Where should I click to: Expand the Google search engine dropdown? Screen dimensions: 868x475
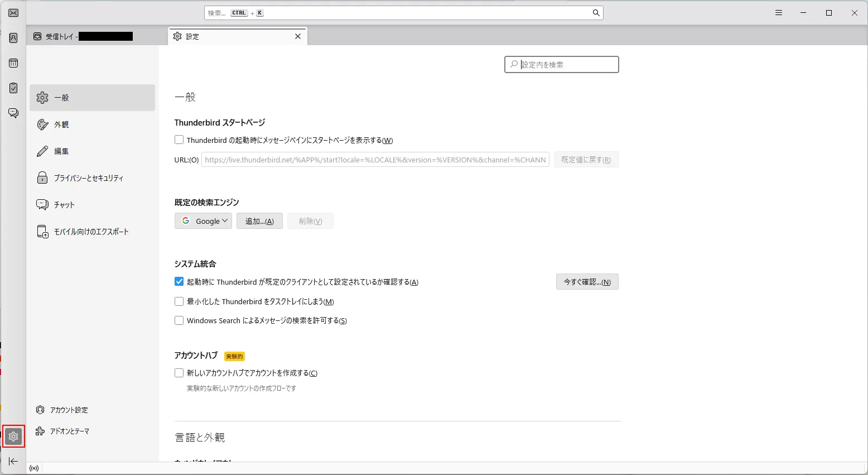pyautogui.click(x=204, y=221)
